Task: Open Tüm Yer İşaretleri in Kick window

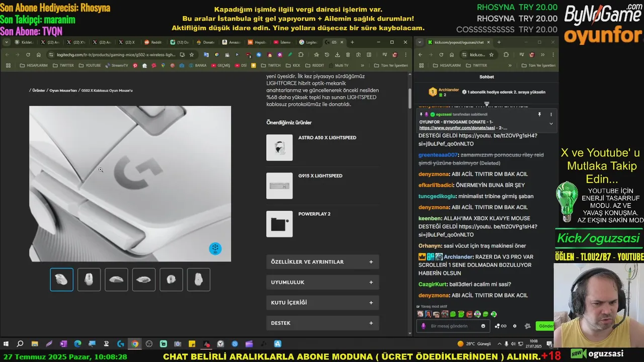Action: [538, 65]
